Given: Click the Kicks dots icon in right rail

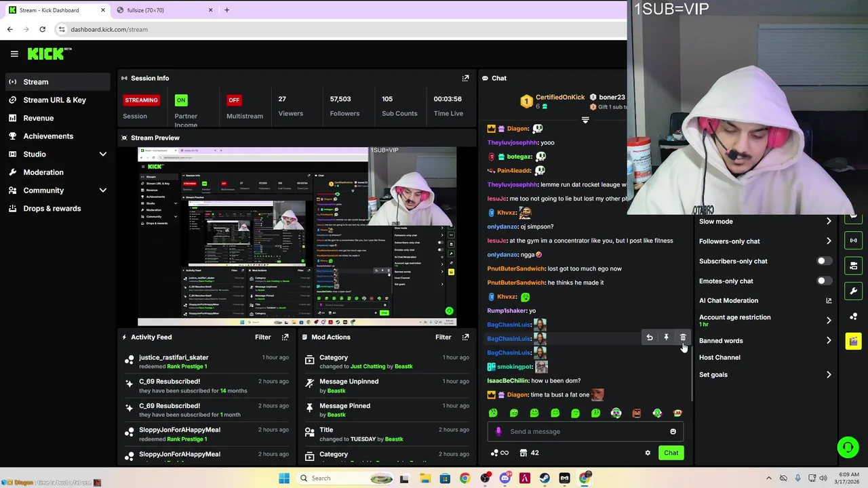Looking at the screenshot, I should [x=853, y=316].
